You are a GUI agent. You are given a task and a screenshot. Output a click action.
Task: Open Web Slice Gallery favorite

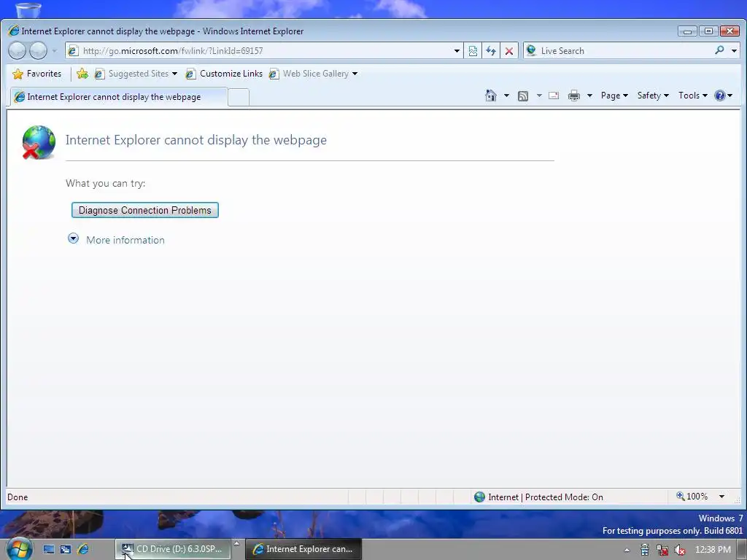[x=309, y=74]
